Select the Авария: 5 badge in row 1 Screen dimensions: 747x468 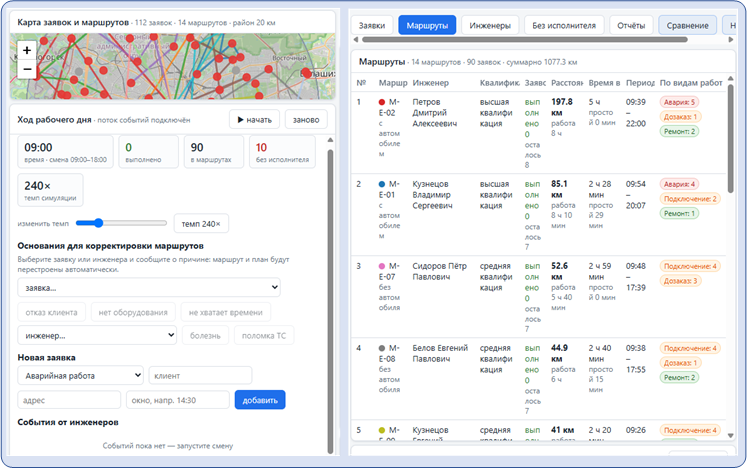click(679, 102)
